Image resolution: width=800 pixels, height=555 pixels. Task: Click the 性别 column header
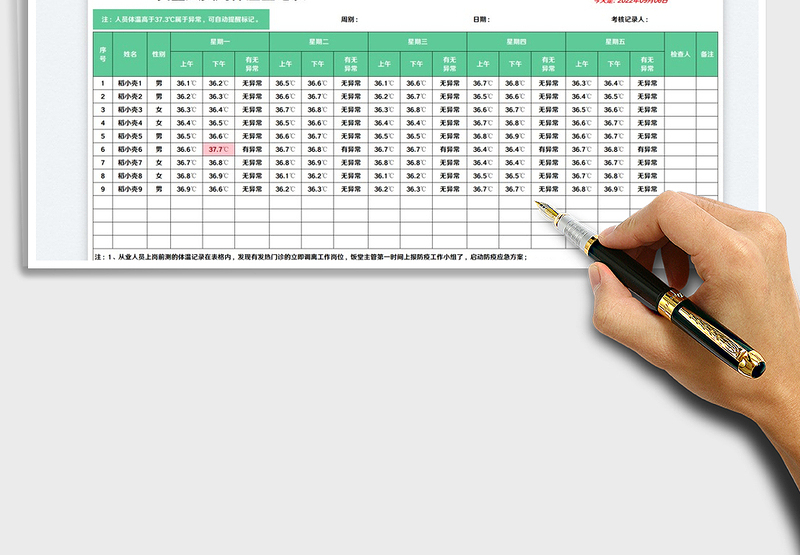tap(159, 54)
